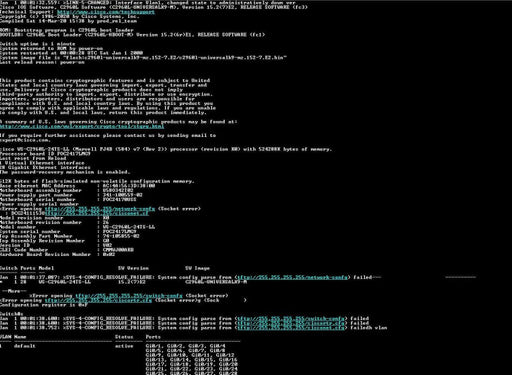512x375 pixels.
Task: Click the 'Processor board ID' line
Action: [x=45, y=154]
